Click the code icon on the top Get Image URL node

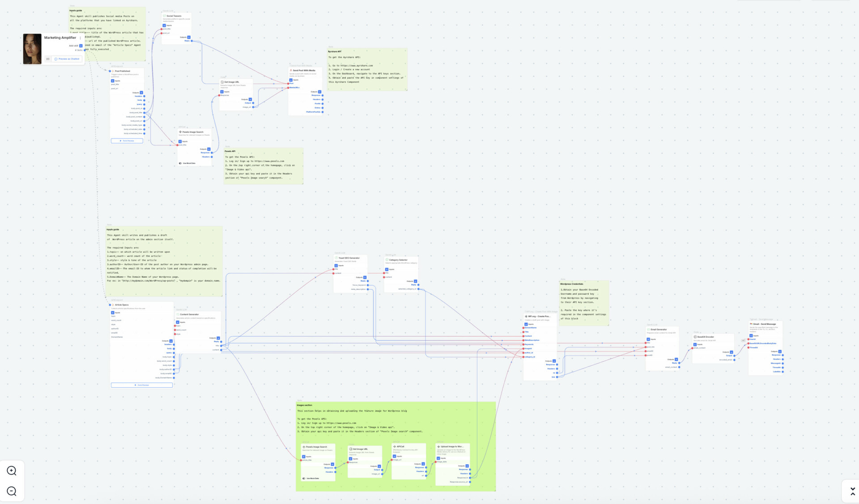(222, 82)
